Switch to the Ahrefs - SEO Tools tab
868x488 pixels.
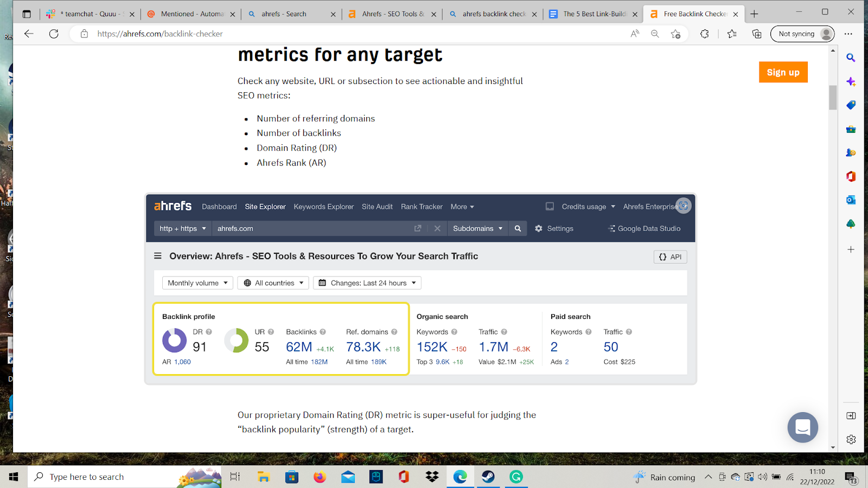(392, 14)
